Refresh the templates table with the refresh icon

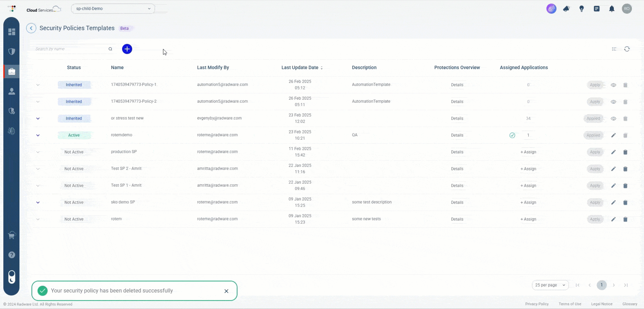(627, 49)
